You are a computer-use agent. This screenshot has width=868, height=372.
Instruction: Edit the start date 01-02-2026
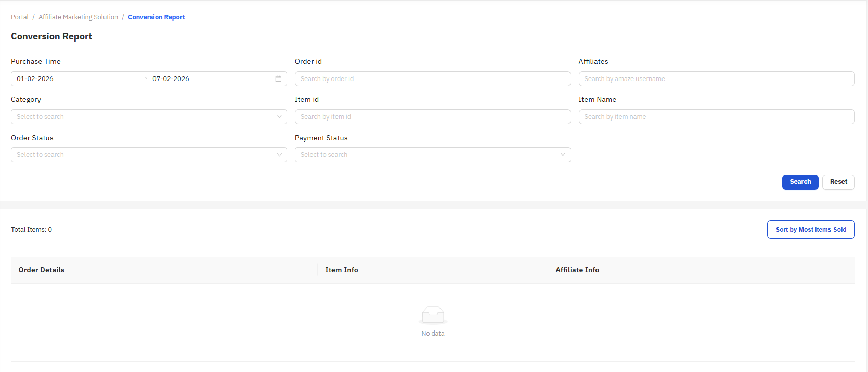pos(35,79)
